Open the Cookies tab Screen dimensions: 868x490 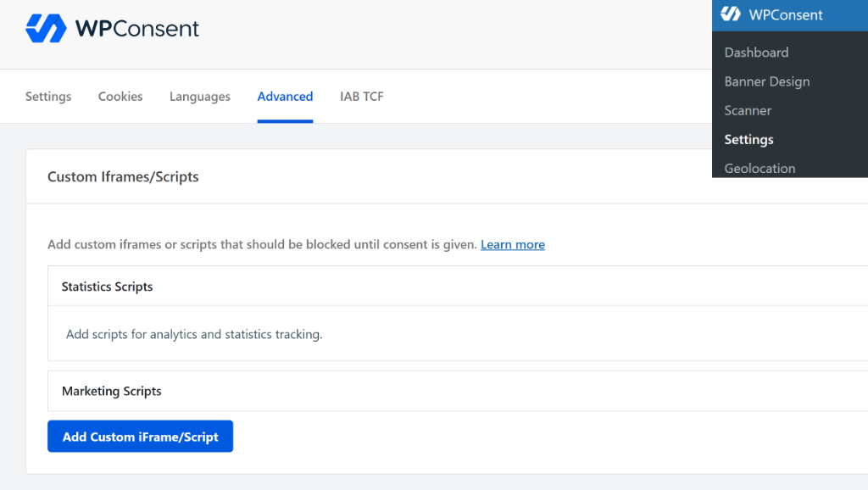[120, 96]
